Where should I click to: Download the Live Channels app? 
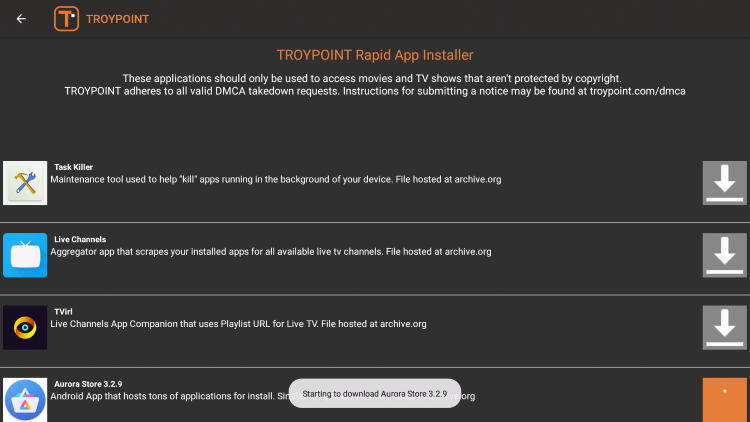[x=724, y=255]
